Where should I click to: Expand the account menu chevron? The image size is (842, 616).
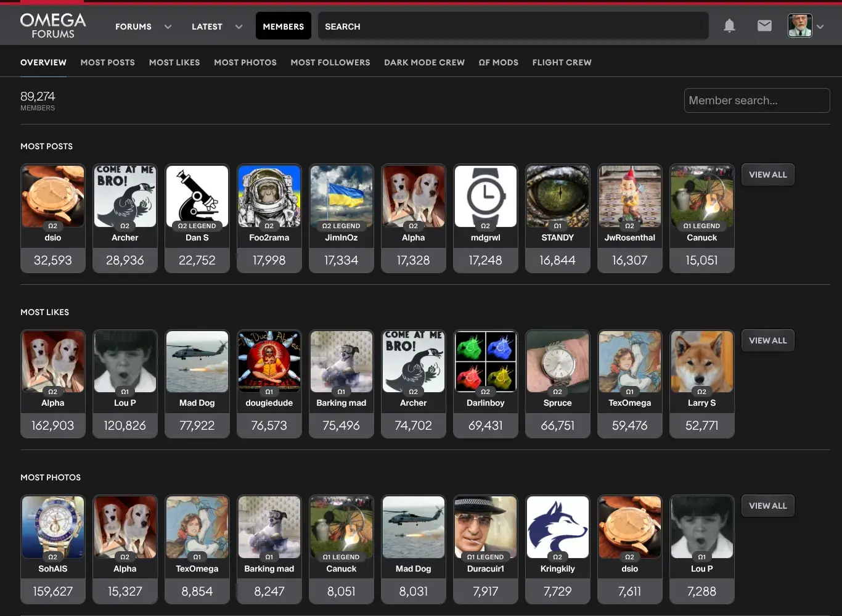click(820, 27)
